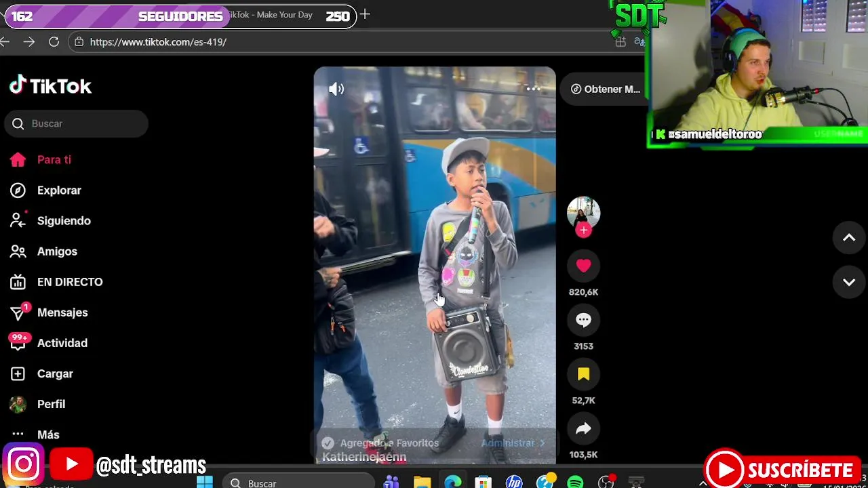Click the Explorar compass icon
Viewport: 868px width, 488px height.
tap(18, 190)
